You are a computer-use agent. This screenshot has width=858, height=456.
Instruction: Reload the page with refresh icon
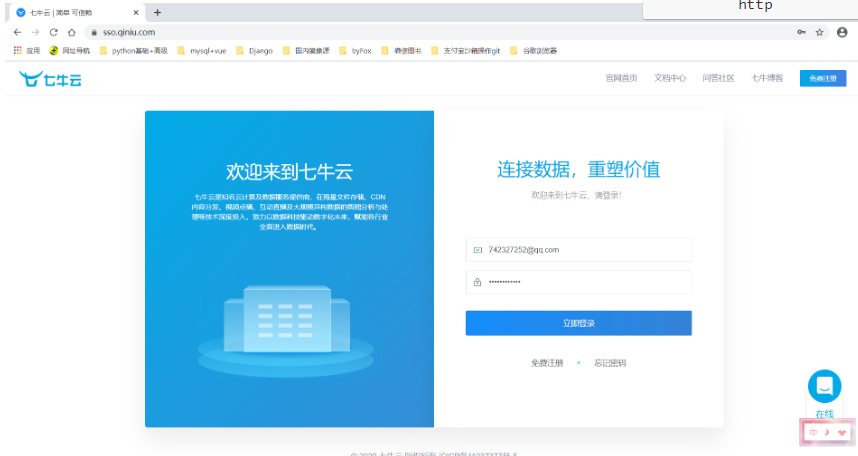pos(54,32)
